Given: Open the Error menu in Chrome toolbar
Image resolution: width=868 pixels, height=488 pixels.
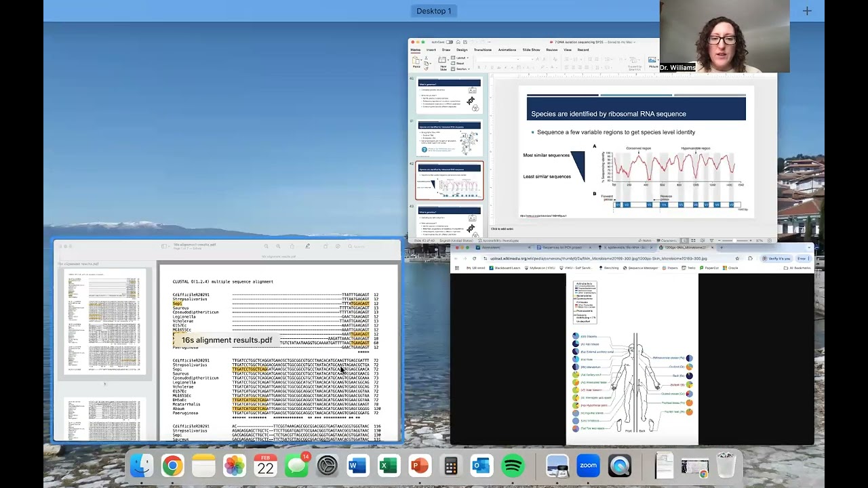Looking at the screenshot, I should [803, 258].
